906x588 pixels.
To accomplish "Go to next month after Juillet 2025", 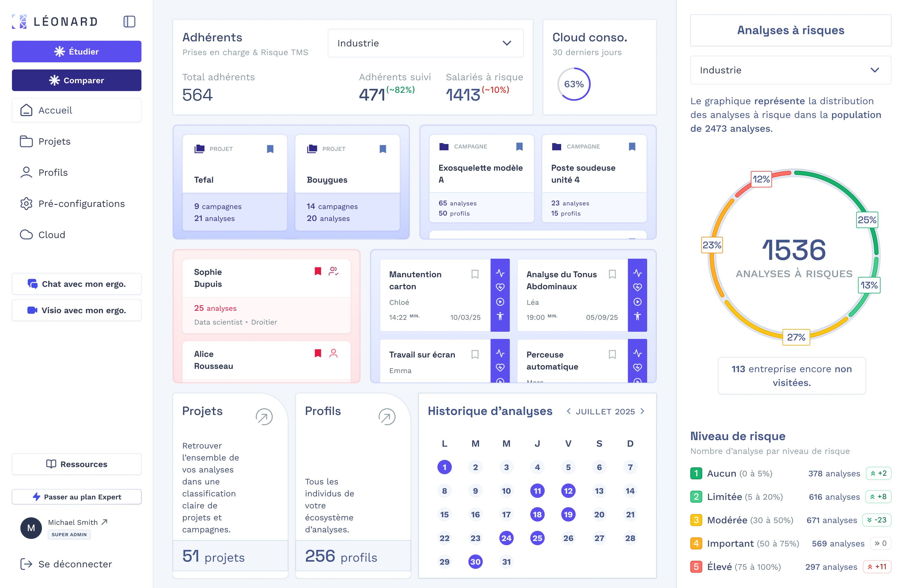I will [x=643, y=411].
